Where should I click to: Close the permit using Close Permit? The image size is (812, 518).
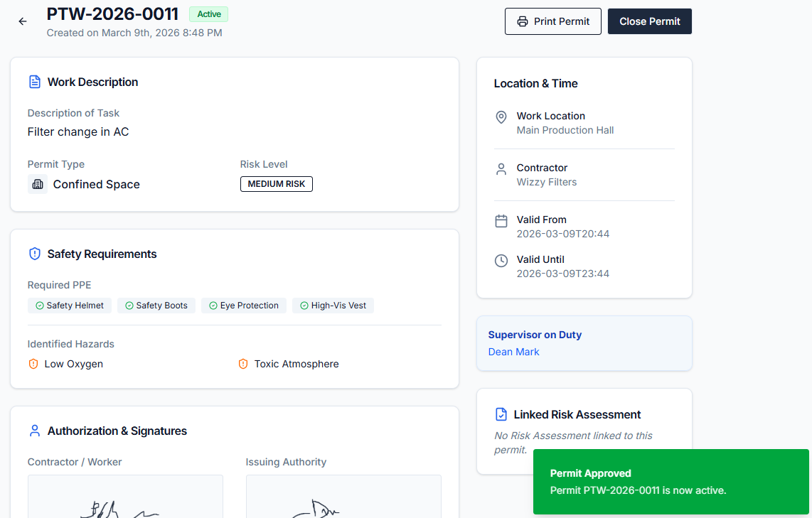(x=650, y=21)
